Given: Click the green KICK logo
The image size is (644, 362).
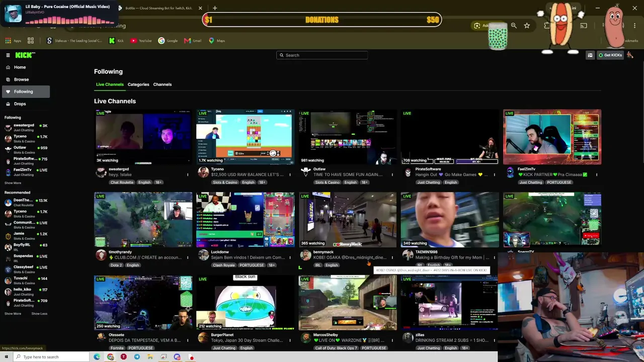Looking at the screenshot, I should (x=25, y=55).
